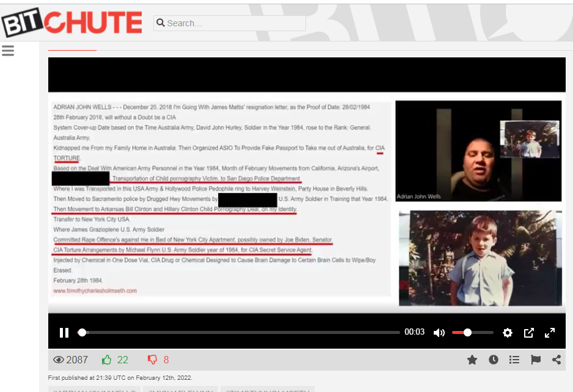The image size is (573, 392).
Task: Enter fullscreen mode
Action: pyautogui.click(x=550, y=332)
